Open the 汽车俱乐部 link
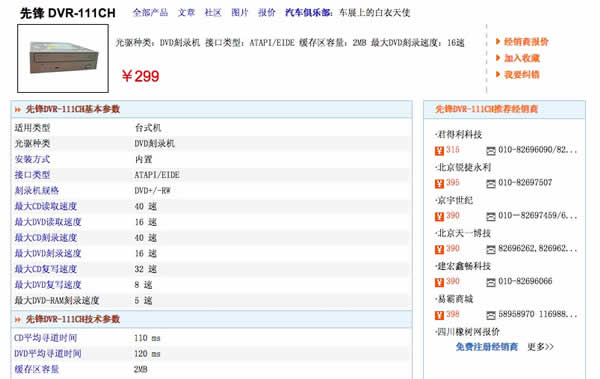The image size is (600, 379). (x=308, y=13)
